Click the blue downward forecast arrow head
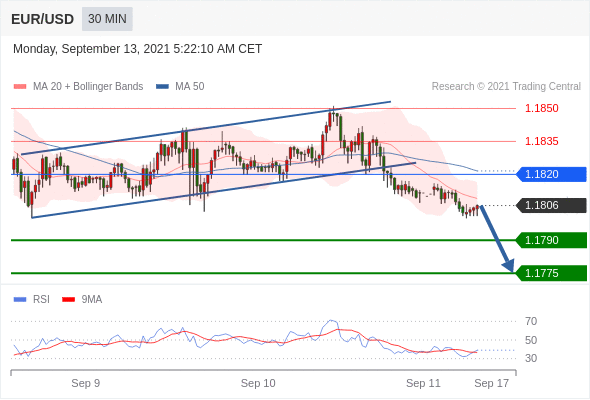590x400 pixels. pyautogui.click(x=509, y=265)
